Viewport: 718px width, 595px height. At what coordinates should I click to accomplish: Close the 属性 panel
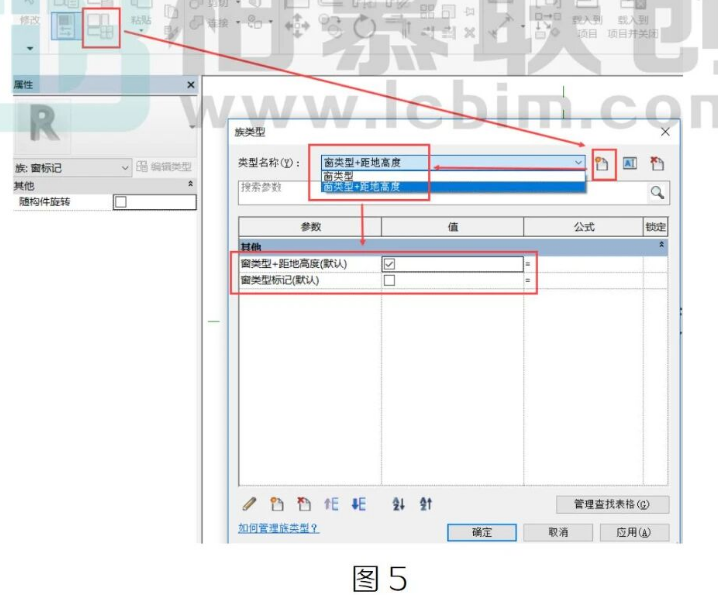pos(191,85)
